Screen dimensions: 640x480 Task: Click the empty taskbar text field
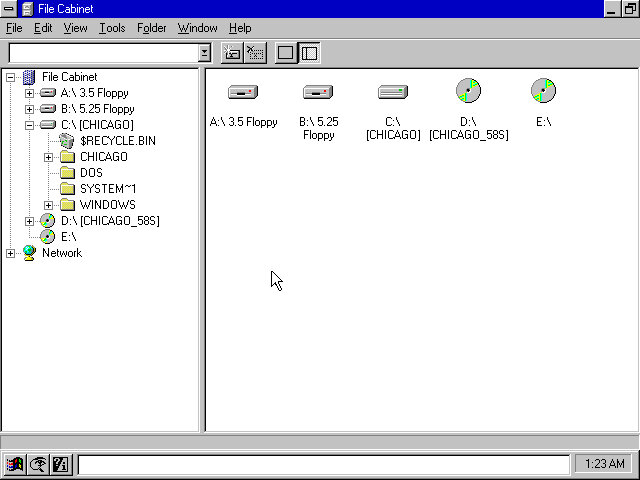coord(322,464)
